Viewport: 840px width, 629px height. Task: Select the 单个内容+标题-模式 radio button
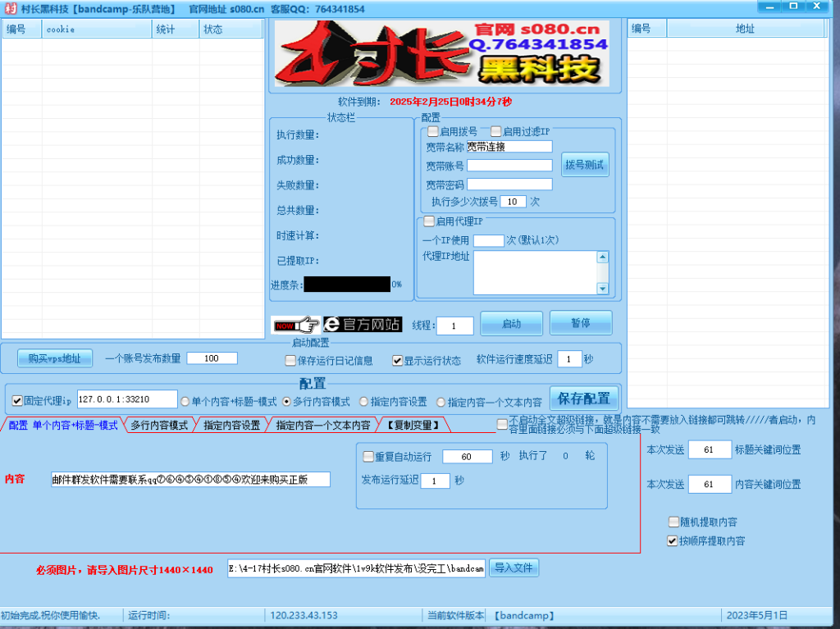click(184, 400)
